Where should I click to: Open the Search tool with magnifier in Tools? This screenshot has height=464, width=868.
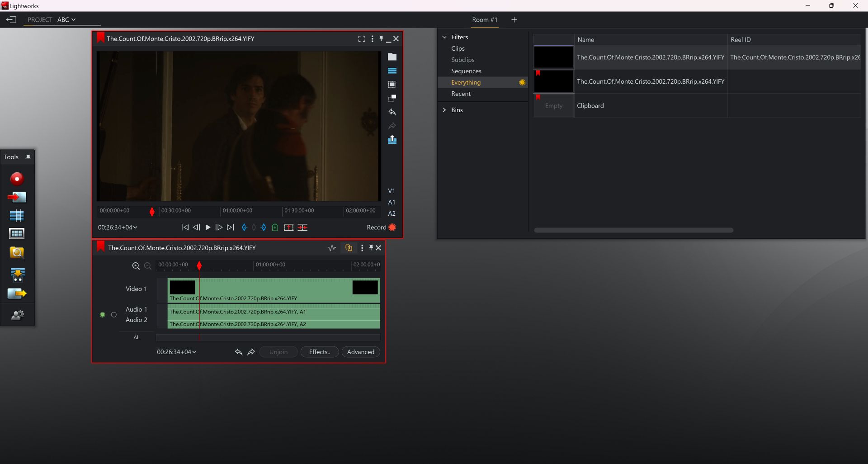(17, 252)
